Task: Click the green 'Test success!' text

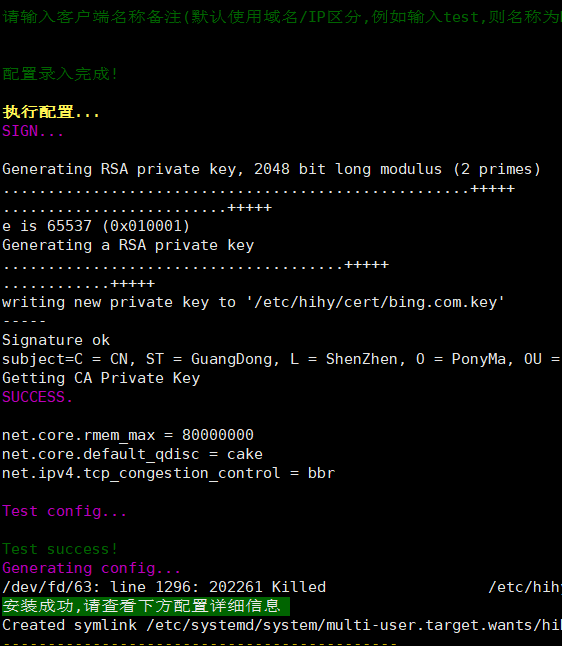Action: (60, 549)
